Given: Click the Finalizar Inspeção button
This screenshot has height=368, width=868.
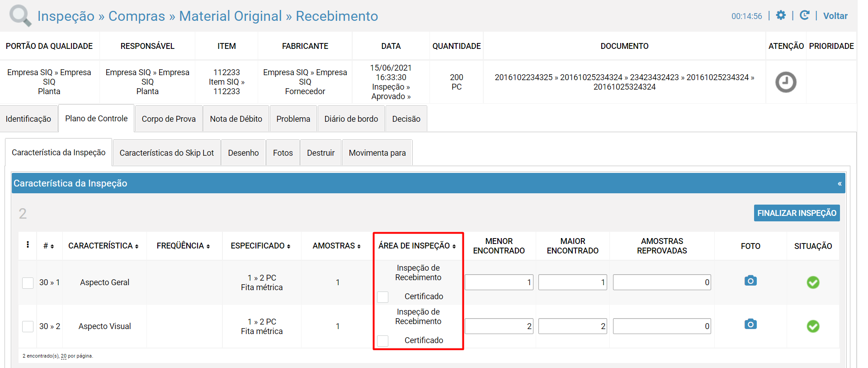Looking at the screenshot, I should tap(797, 213).
